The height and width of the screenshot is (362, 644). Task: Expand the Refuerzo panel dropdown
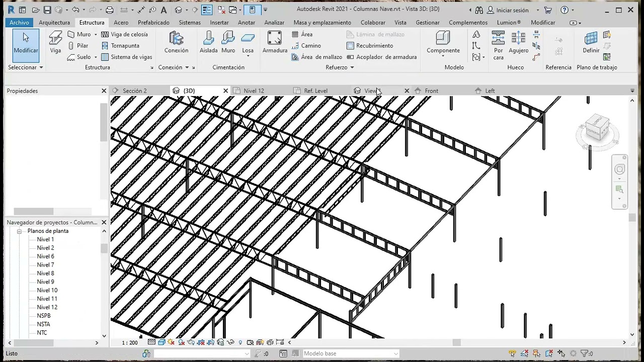[352, 67]
